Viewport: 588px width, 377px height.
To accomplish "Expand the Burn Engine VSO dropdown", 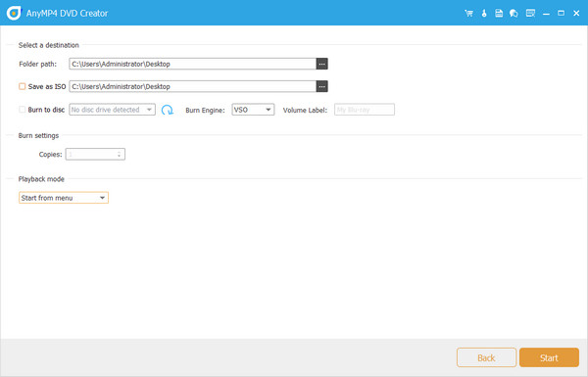I will pos(253,110).
